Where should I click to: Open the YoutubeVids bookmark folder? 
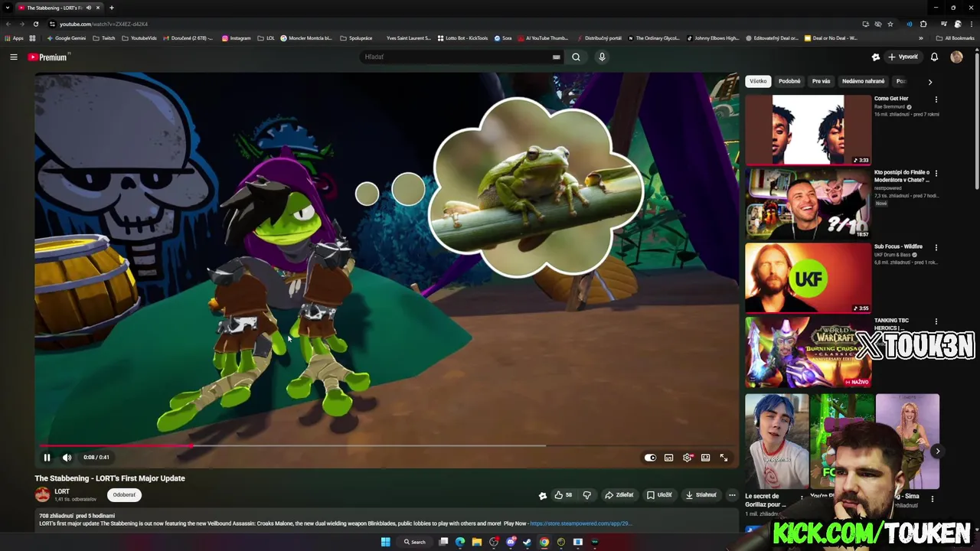(x=139, y=37)
